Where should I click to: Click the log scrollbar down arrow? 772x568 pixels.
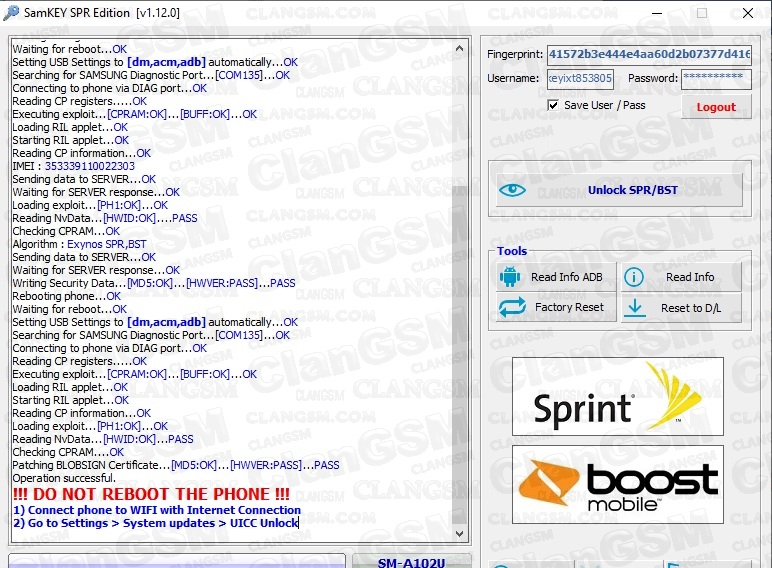[459, 533]
